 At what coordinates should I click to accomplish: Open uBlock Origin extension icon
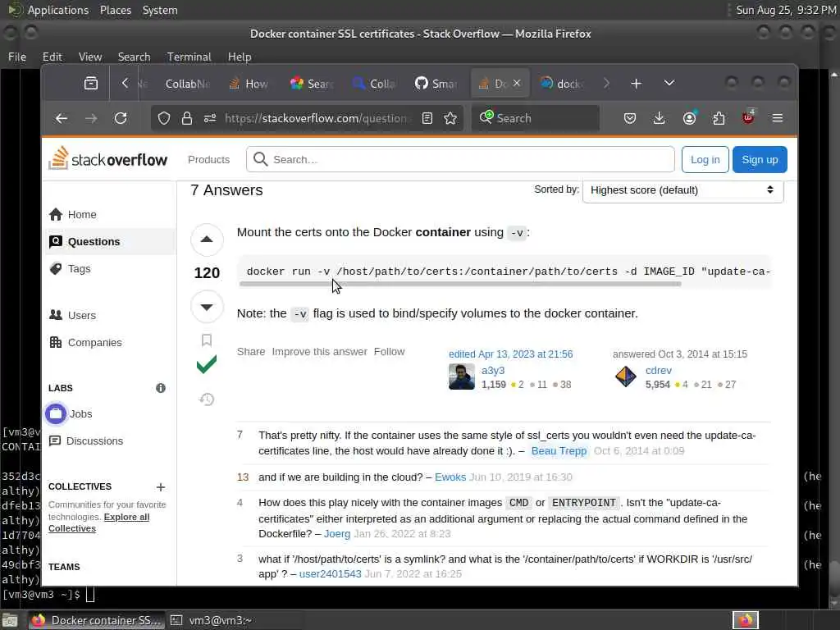click(748, 117)
